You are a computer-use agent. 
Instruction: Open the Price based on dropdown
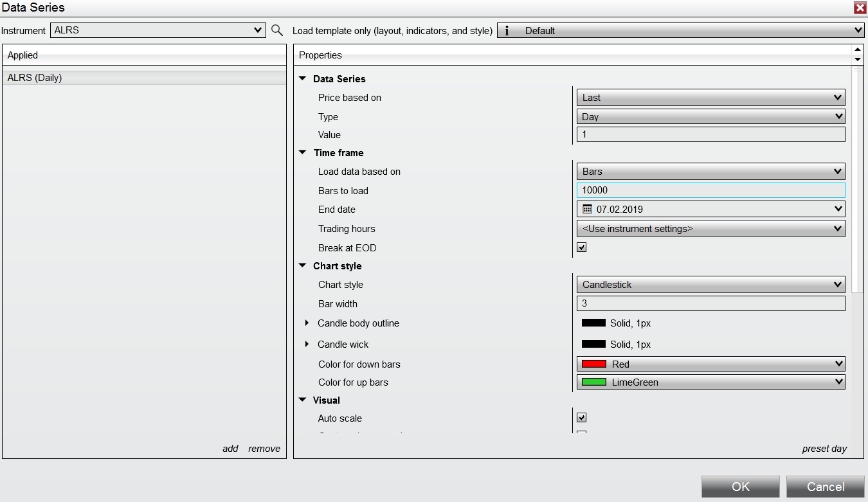coord(710,98)
